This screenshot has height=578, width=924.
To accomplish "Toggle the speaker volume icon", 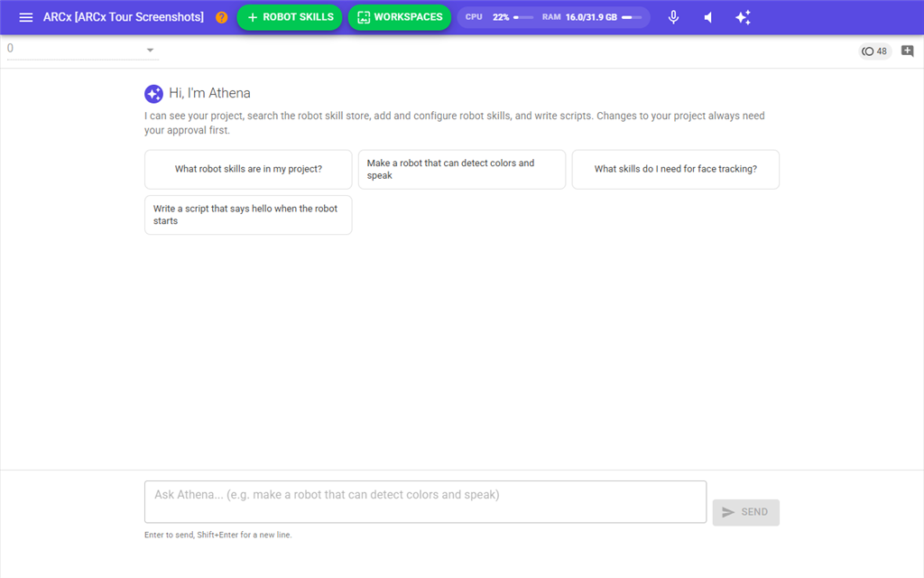I will [708, 18].
